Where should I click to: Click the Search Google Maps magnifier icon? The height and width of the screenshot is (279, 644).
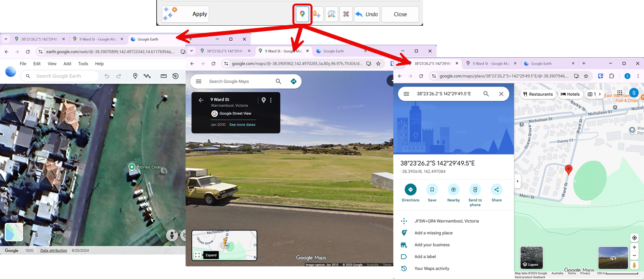tap(279, 81)
